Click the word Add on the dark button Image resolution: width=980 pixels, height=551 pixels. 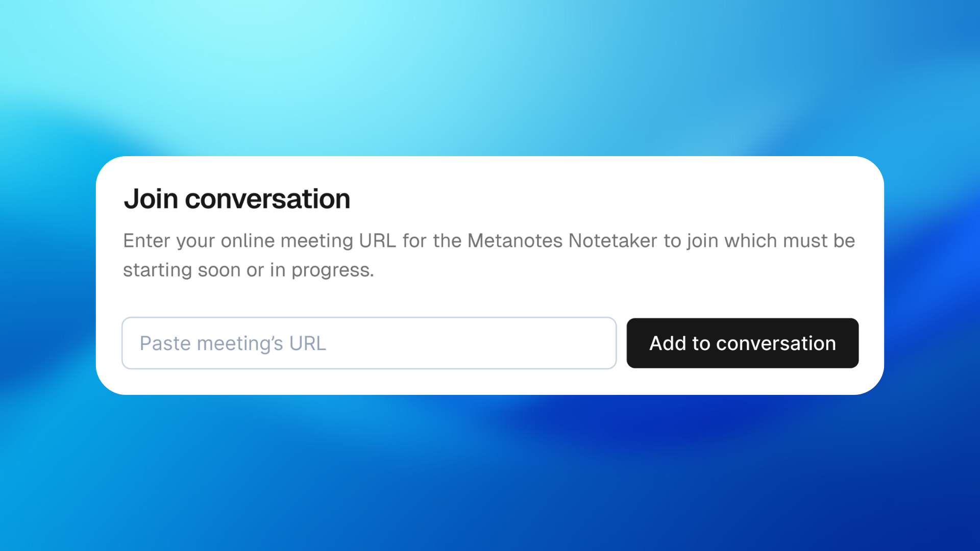tap(667, 343)
